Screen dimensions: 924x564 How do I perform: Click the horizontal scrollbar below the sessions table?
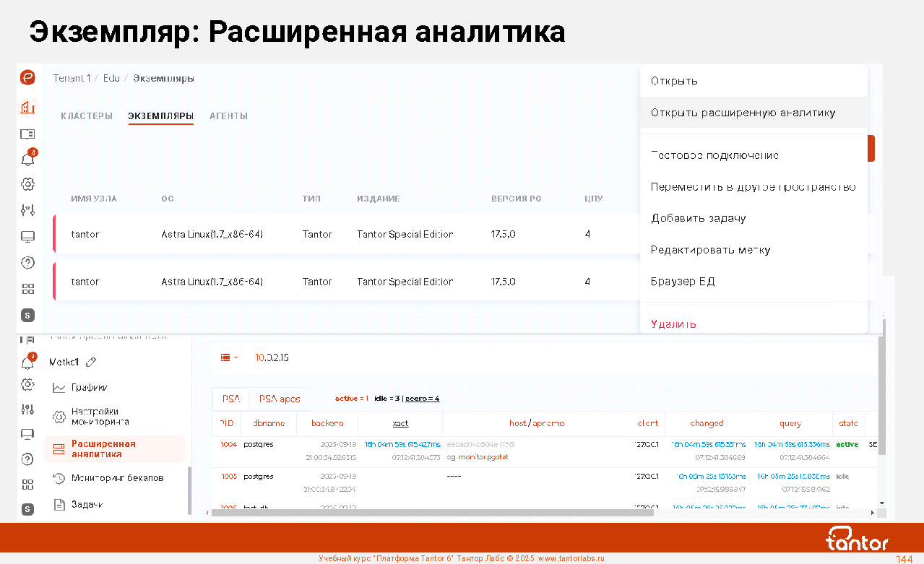click(506, 513)
